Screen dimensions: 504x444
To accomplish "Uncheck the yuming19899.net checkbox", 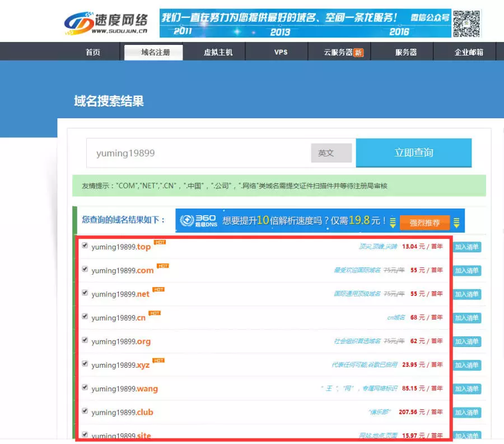I will point(85,293).
